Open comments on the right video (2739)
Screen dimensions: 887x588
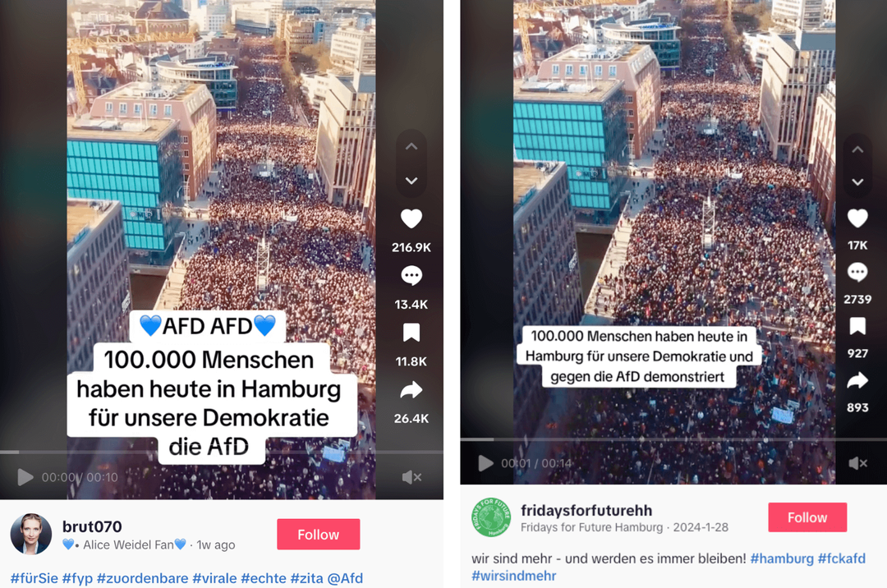click(x=857, y=272)
